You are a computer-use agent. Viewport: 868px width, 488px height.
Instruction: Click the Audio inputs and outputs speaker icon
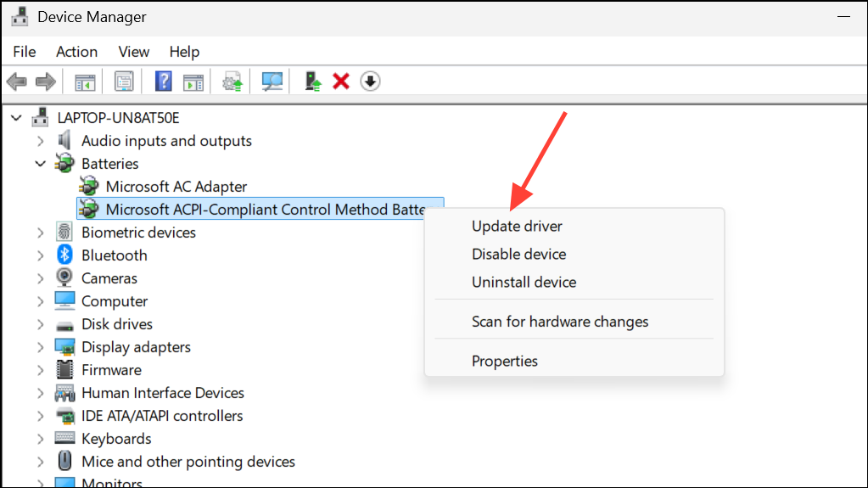(64, 140)
